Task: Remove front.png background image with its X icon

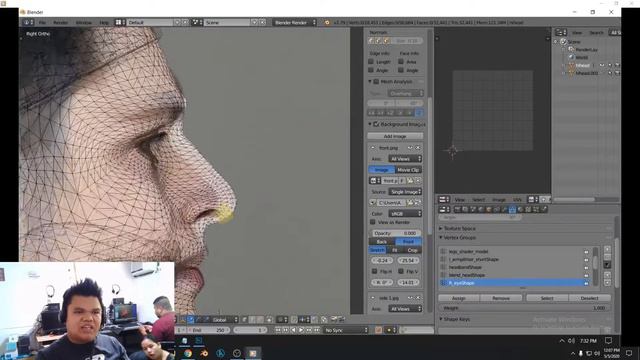Action: (x=418, y=147)
